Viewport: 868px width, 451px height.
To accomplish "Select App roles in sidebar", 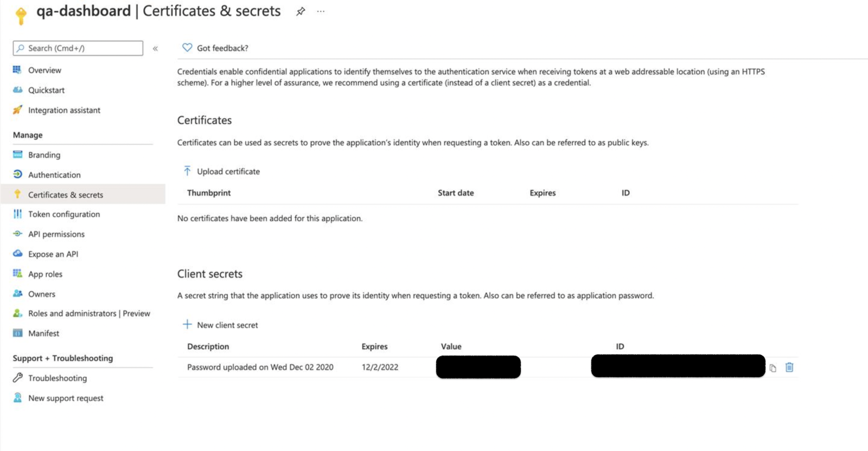I will [x=45, y=274].
